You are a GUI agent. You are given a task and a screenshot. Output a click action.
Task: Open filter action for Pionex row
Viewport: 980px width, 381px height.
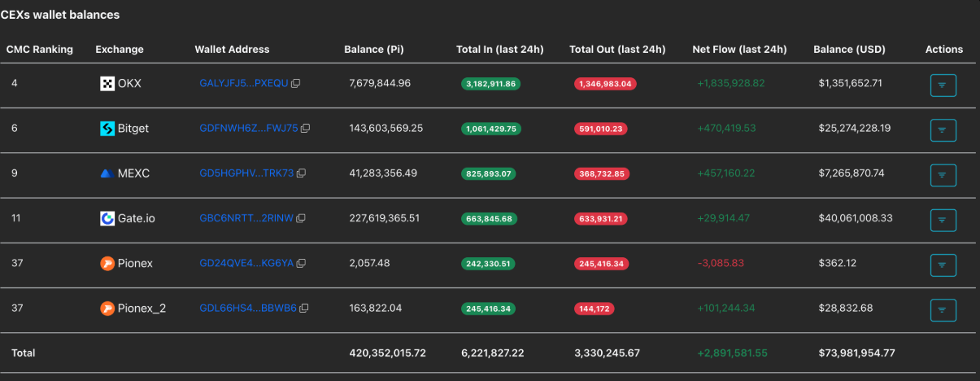[943, 265]
